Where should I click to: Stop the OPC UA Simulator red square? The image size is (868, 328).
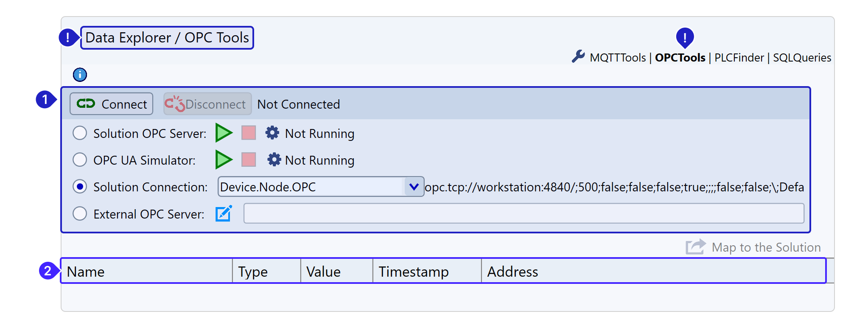point(249,160)
